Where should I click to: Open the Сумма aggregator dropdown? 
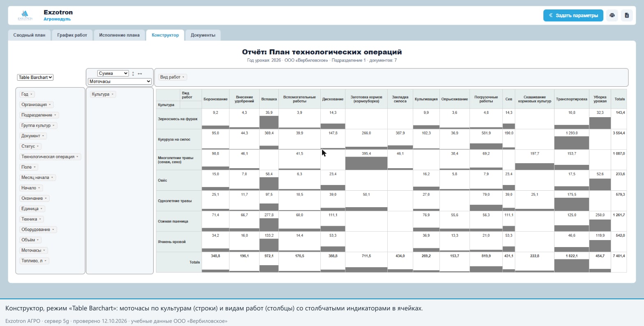pyautogui.click(x=113, y=73)
